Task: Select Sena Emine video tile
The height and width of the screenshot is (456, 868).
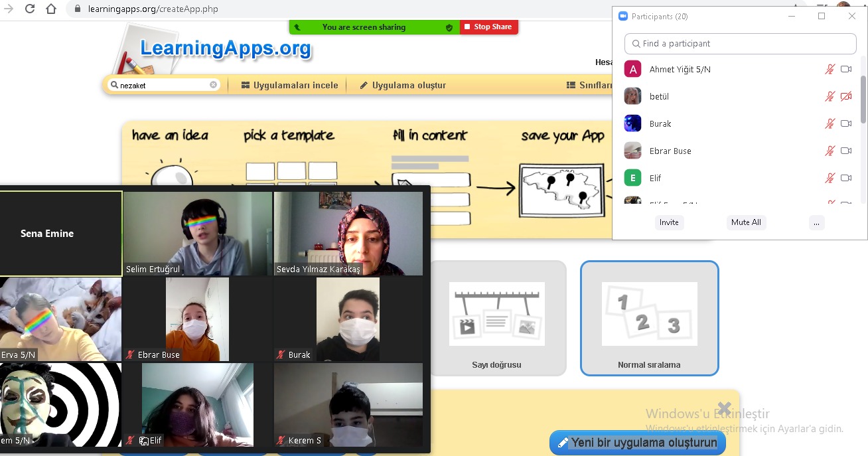Action: pyautogui.click(x=61, y=234)
